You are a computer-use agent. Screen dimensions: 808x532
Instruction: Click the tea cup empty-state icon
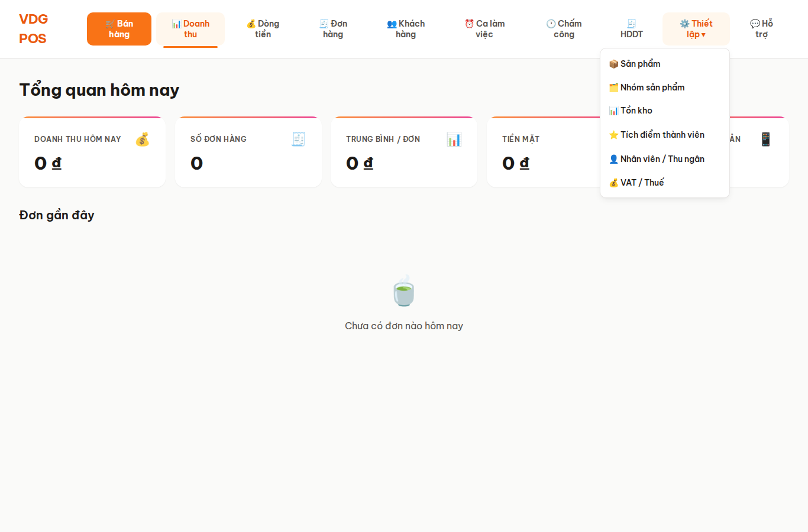(404, 291)
